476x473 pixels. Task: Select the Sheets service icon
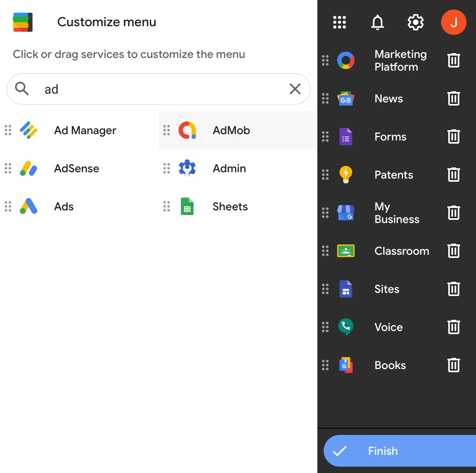[x=187, y=206]
